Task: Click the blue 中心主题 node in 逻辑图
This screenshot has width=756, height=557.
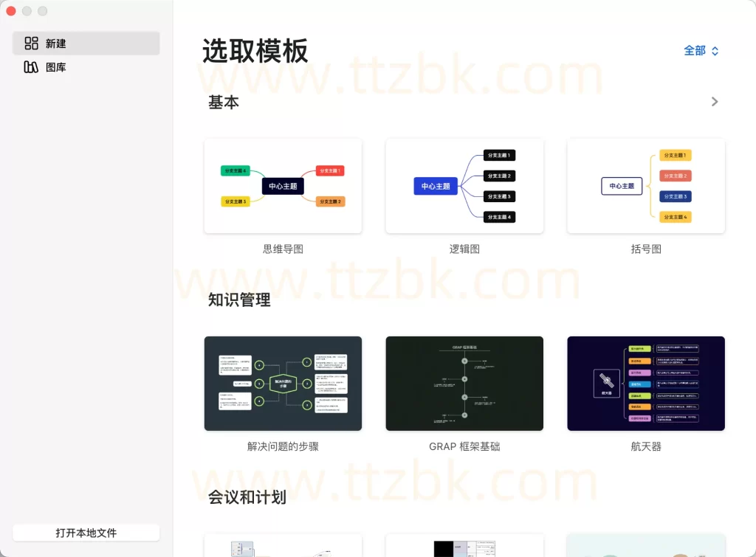Action: click(436, 186)
